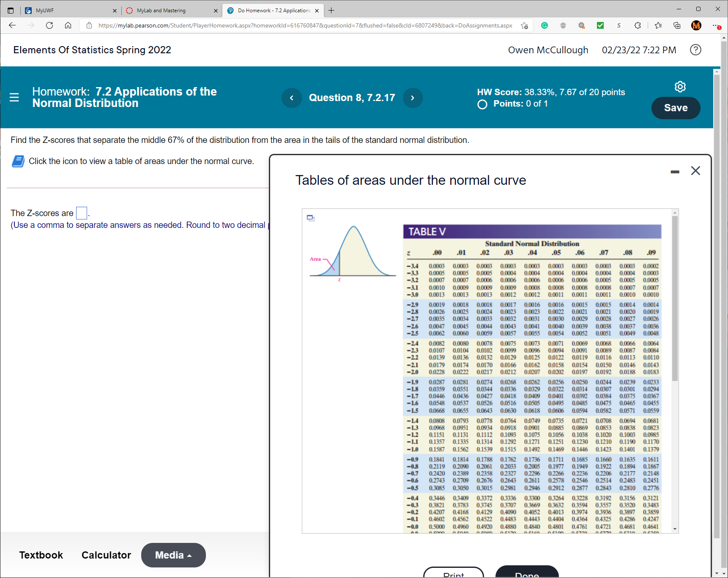The image size is (728, 578).
Task: Select the Do Homework 7.2 tab
Action: [273, 11]
